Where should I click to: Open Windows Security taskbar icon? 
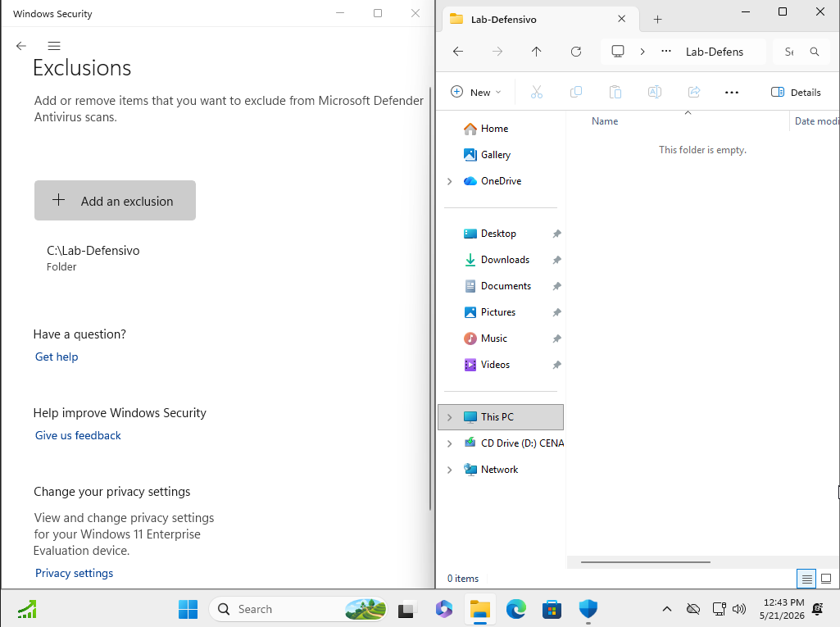pos(588,609)
